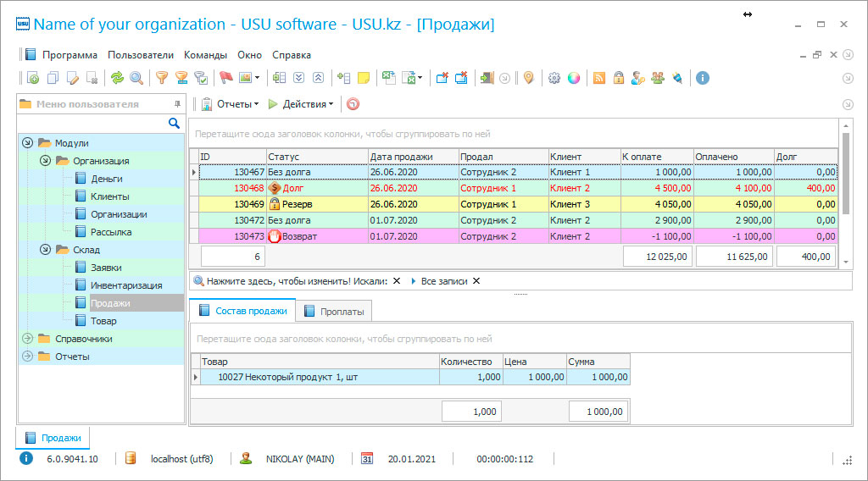This screenshot has height=481, width=868.
Task: Open the Справка menu
Action: (x=292, y=55)
